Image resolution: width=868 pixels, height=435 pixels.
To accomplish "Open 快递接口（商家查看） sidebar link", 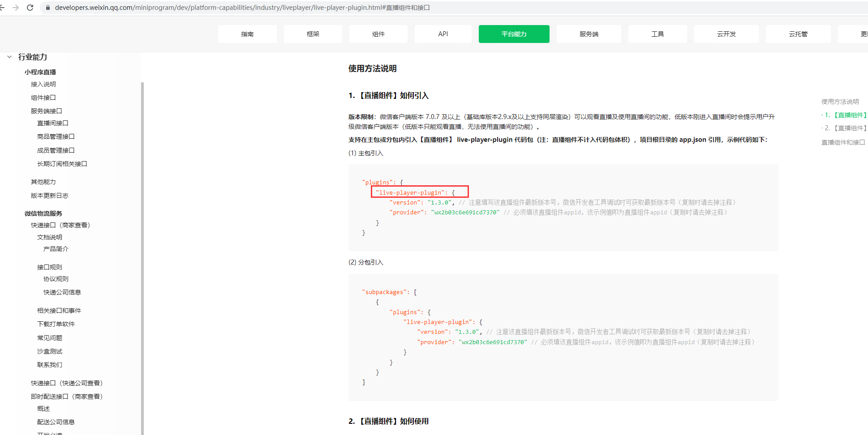I will click(60, 225).
